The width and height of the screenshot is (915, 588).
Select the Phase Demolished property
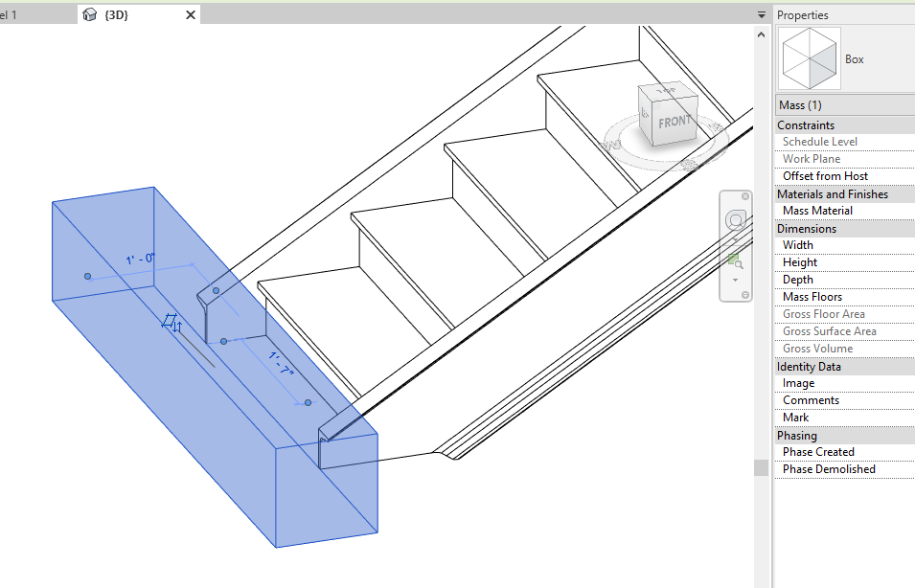click(845, 469)
